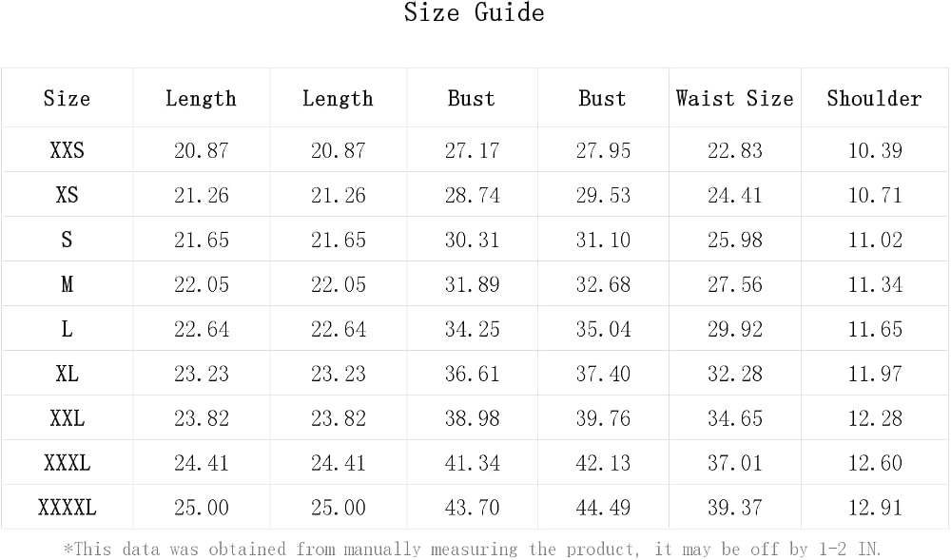Click the Size Guide title
Screen dimensions: 951x560
[475, 12]
